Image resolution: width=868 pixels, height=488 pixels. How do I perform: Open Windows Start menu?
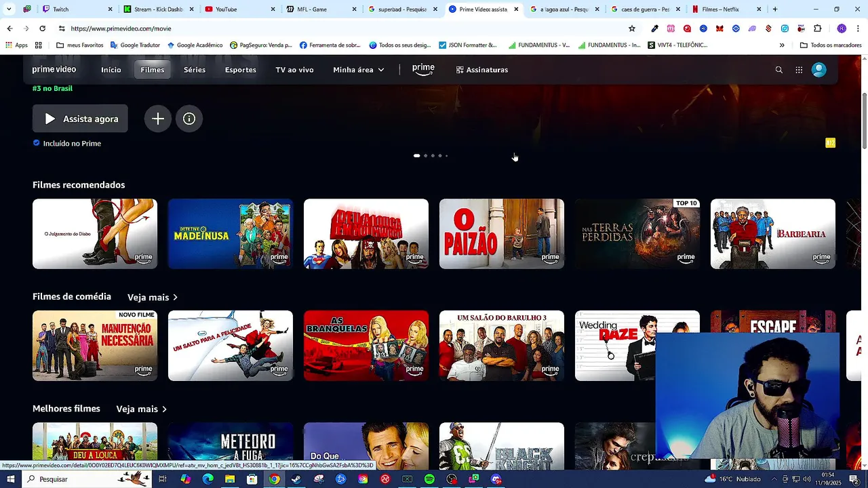(x=10, y=479)
